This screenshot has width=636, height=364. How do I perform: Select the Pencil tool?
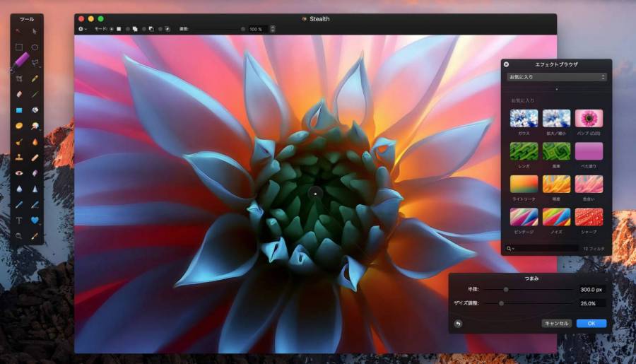tap(35, 78)
